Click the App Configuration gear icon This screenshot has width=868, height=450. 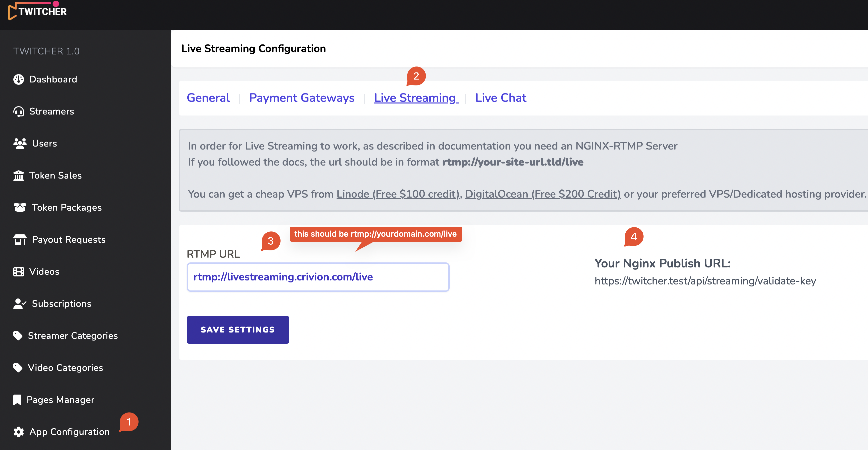19,432
